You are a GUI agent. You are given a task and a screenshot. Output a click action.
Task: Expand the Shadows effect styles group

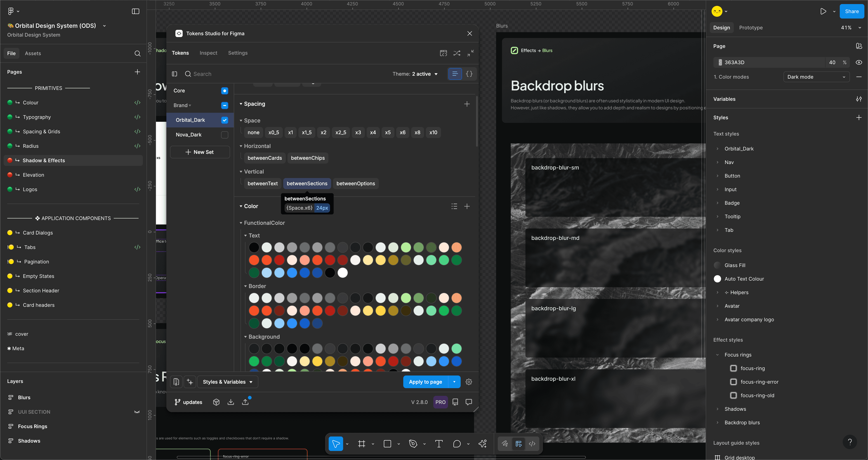tap(718, 409)
